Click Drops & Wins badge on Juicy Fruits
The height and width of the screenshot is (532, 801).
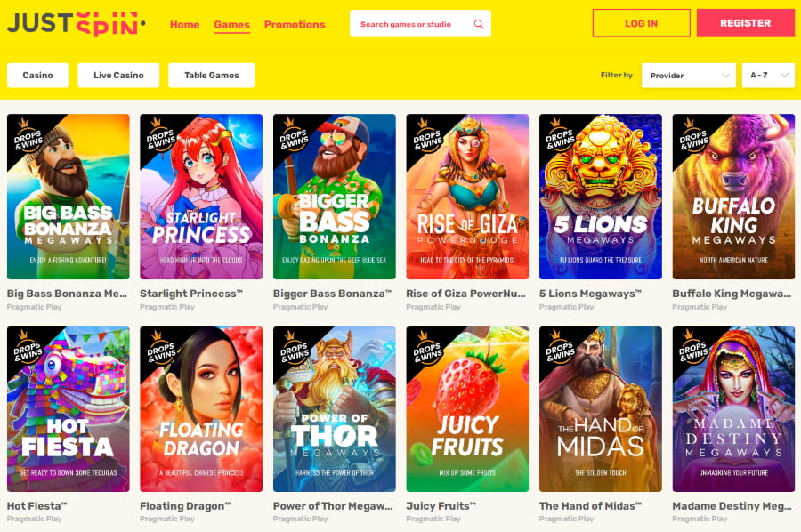pyautogui.click(x=425, y=349)
